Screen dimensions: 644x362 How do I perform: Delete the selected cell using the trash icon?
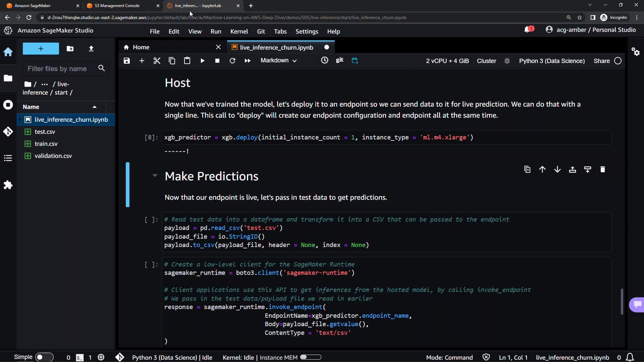click(602, 170)
